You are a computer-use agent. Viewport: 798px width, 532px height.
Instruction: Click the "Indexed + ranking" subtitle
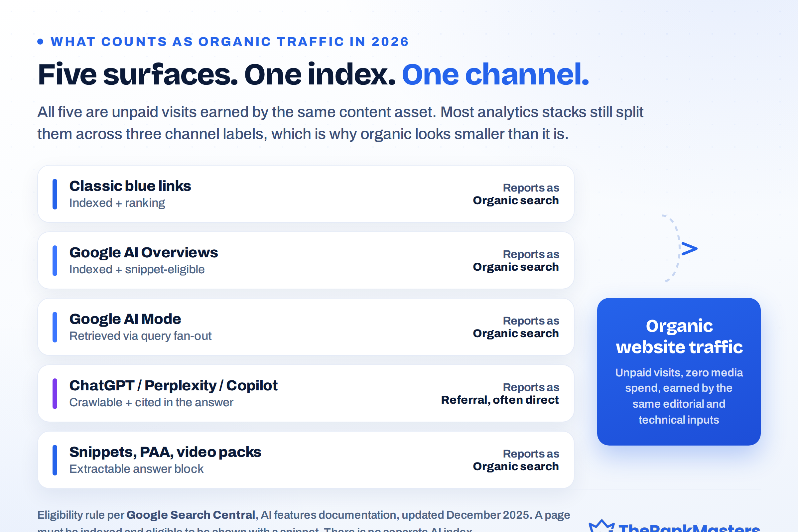(117, 203)
